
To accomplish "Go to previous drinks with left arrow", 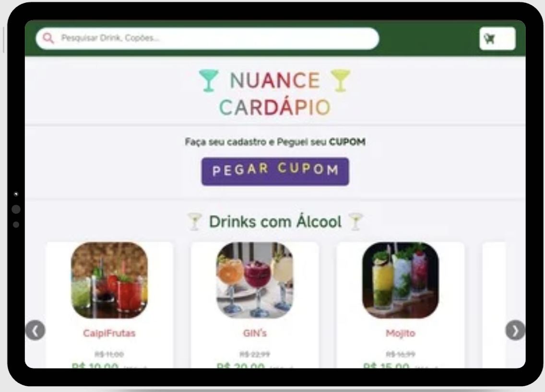I will (x=35, y=330).
